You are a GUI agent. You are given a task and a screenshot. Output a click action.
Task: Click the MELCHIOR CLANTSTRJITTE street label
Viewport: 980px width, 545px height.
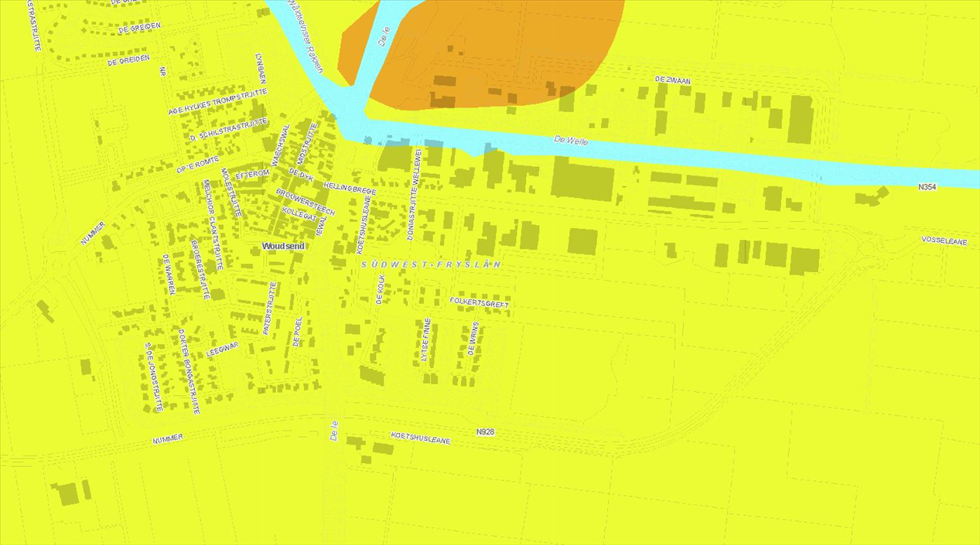tap(212, 224)
